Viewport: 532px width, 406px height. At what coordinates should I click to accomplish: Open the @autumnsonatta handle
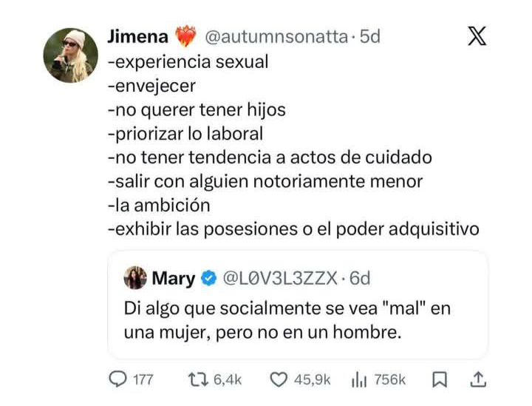tap(275, 36)
